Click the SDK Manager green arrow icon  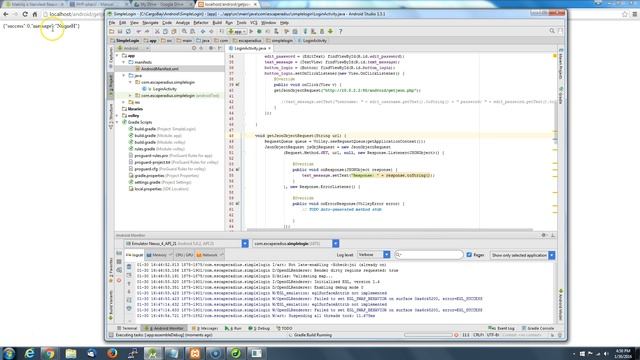click(x=330, y=31)
